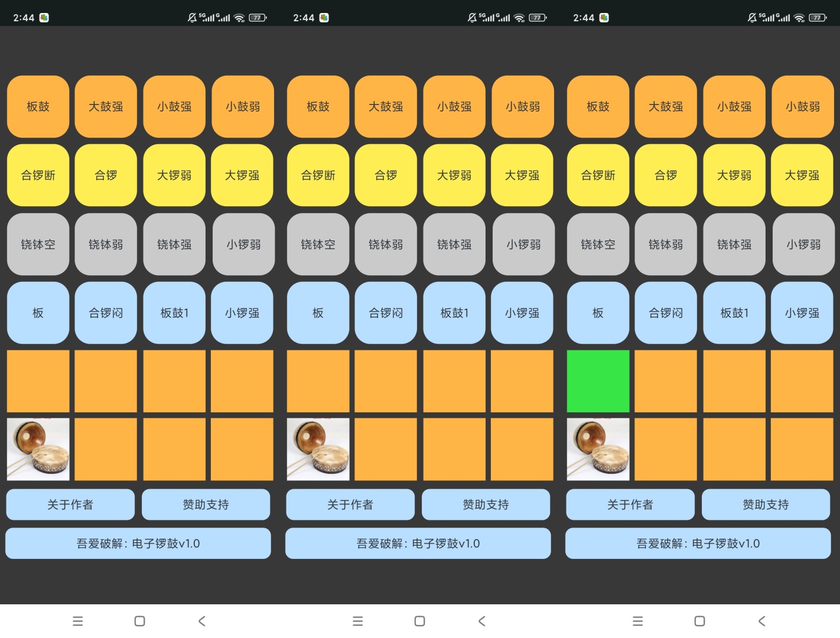
Task: Tap 板鼓1 pad in middle screenshot
Action: click(x=454, y=313)
